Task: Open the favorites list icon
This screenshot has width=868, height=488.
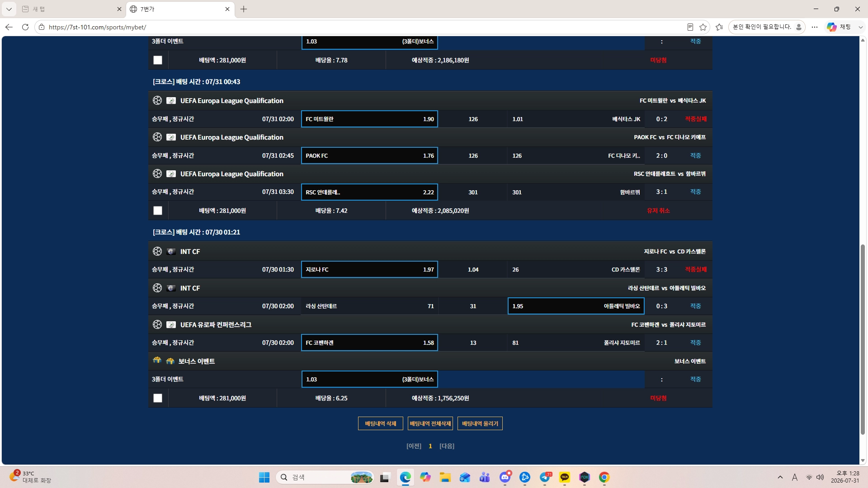Action: (x=719, y=27)
